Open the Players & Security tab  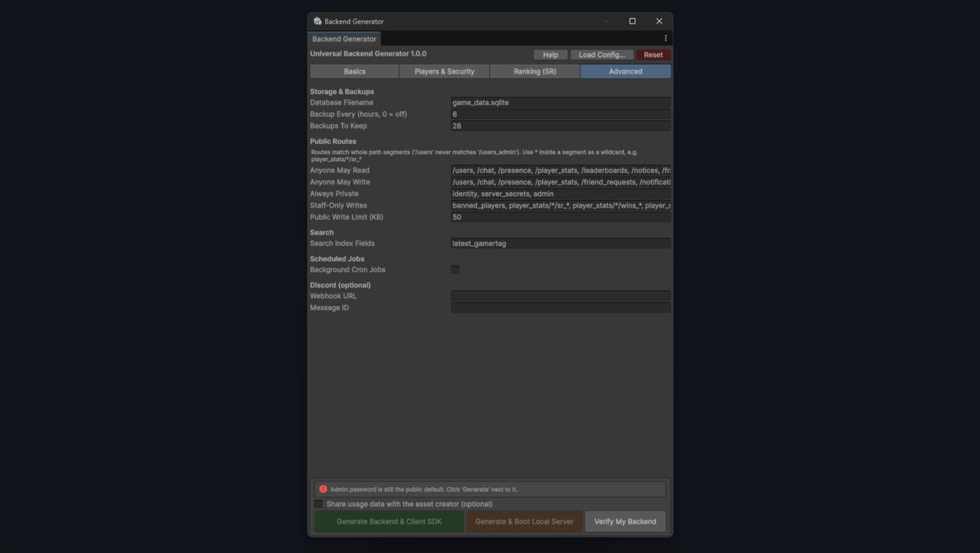point(444,72)
